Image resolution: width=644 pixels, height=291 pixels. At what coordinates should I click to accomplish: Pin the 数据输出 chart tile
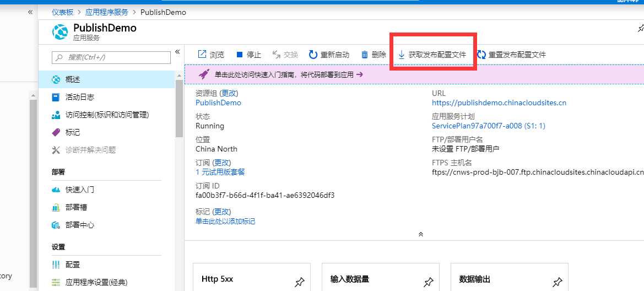coord(558,282)
